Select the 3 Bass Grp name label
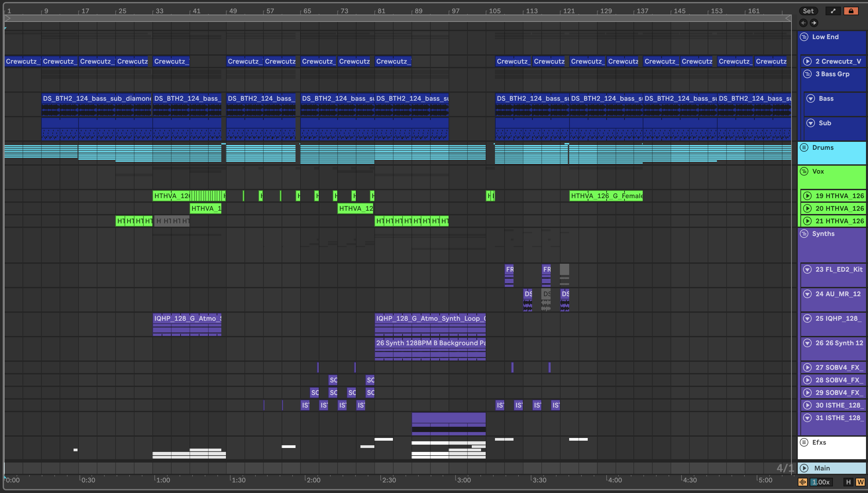This screenshot has width=868, height=493. [832, 74]
